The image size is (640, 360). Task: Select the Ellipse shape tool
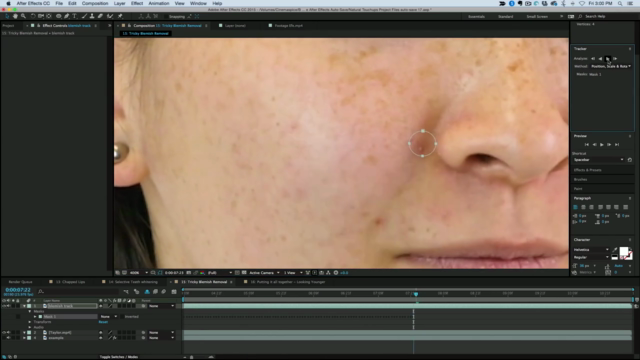(x=59, y=16)
